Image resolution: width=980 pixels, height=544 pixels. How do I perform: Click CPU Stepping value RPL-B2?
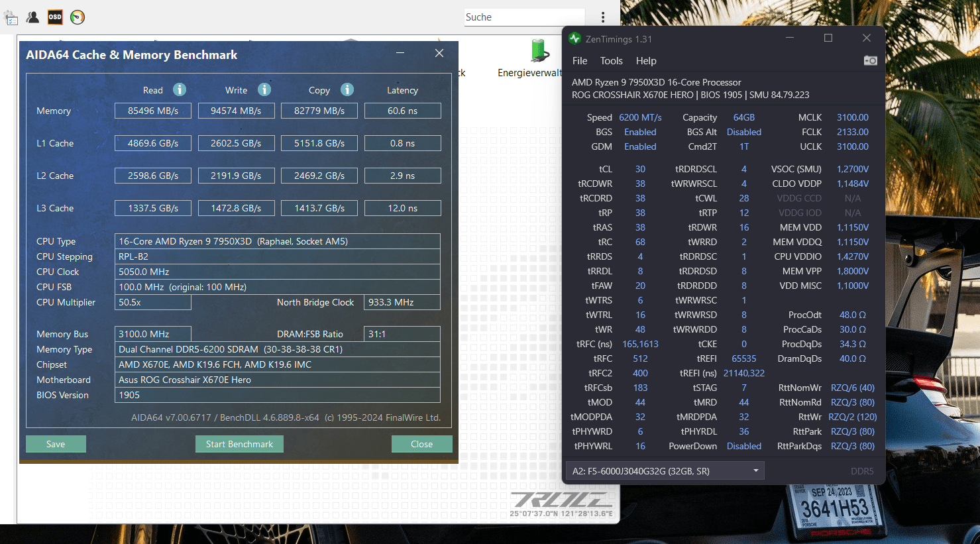[x=277, y=256]
